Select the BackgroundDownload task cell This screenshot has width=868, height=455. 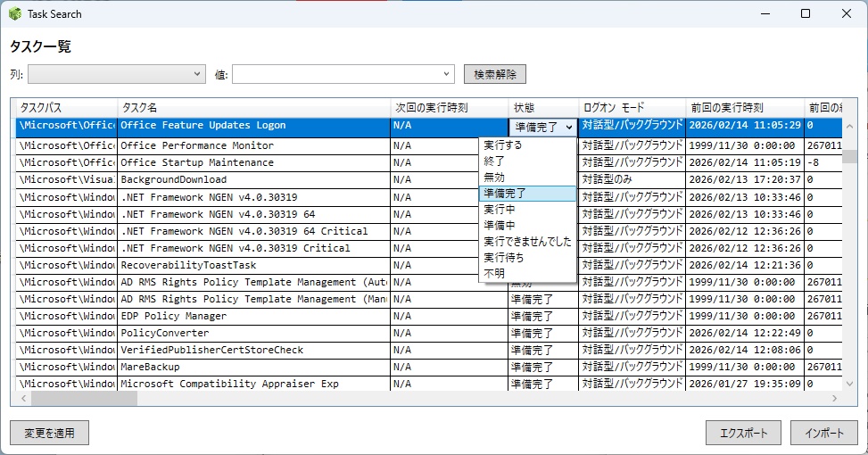pos(253,180)
